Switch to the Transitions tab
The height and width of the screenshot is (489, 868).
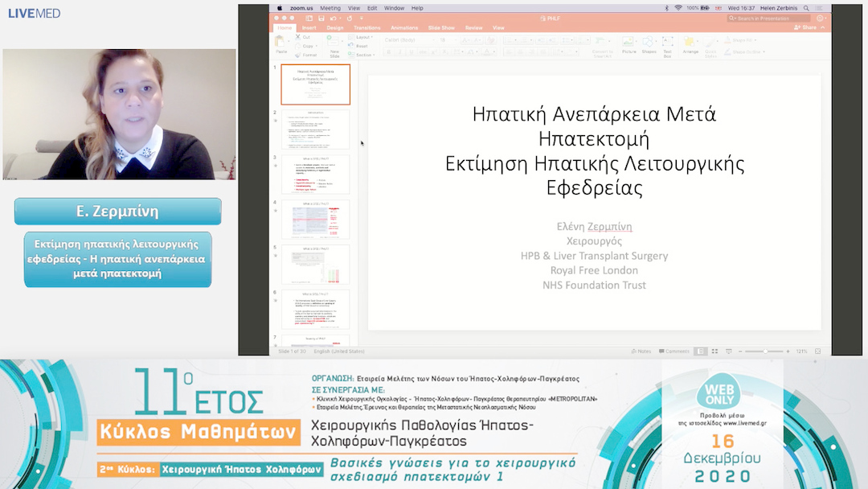pyautogui.click(x=366, y=27)
